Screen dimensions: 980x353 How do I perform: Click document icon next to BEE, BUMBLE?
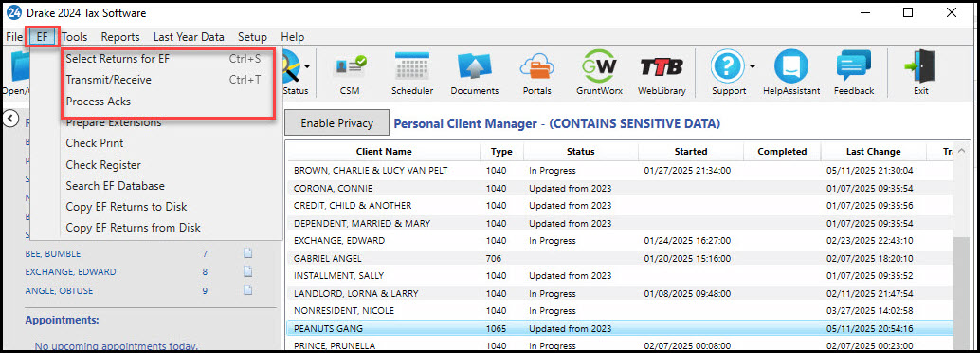click(x=247, y=253)
